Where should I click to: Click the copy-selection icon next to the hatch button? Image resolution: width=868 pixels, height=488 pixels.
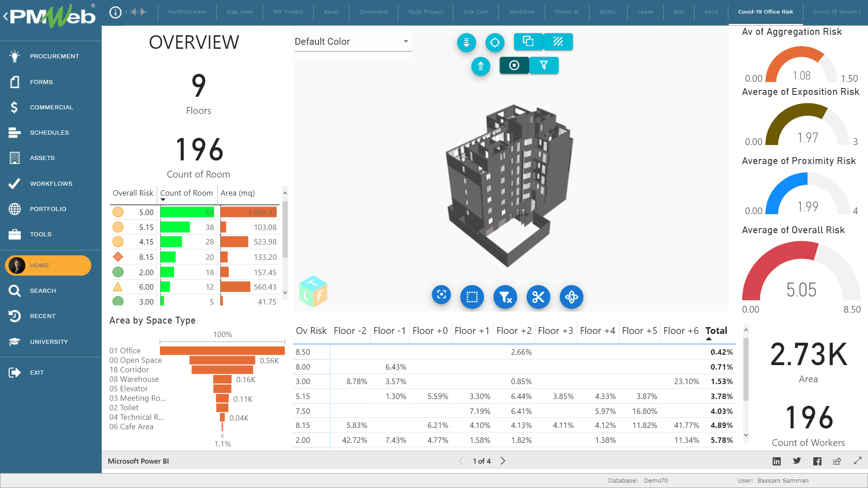point(528,42)
